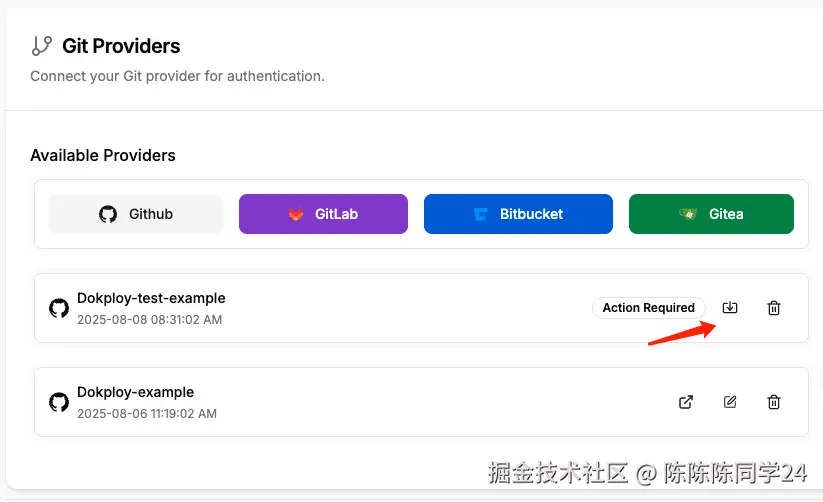Click the Git Providers heading
The width and height of the screenshot is (823, 502).
(x=121, y=46)
